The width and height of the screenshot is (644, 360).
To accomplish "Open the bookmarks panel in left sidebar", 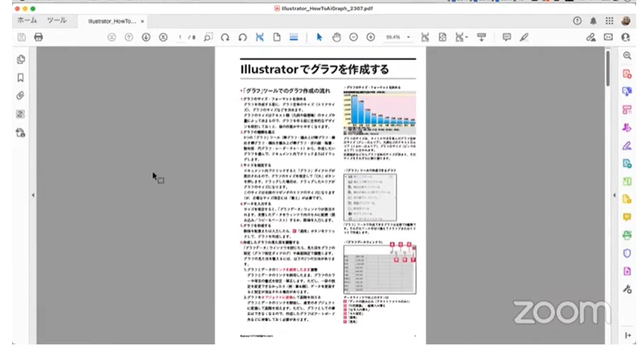I will [21, 77].
